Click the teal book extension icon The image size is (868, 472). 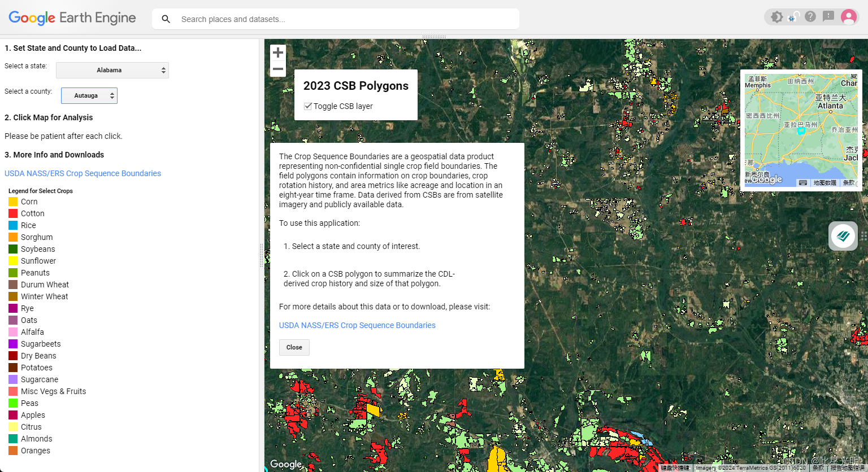(x=843, y=236)
